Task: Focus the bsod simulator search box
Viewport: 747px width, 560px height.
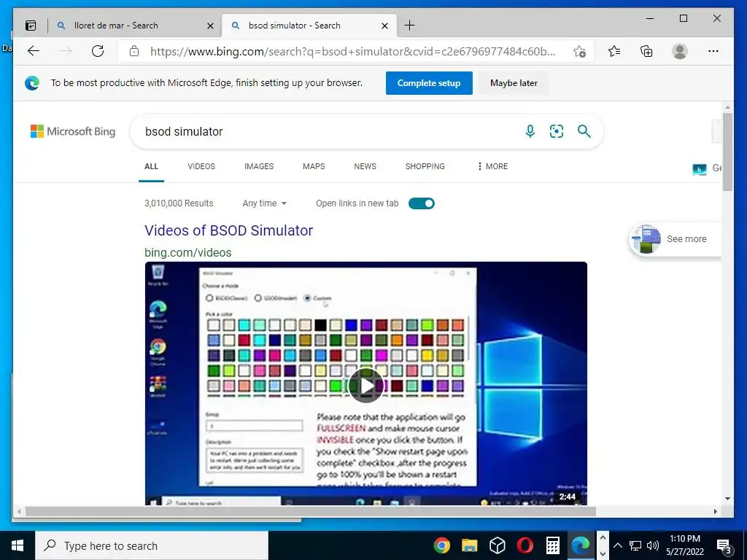Action: click(329, 131)
